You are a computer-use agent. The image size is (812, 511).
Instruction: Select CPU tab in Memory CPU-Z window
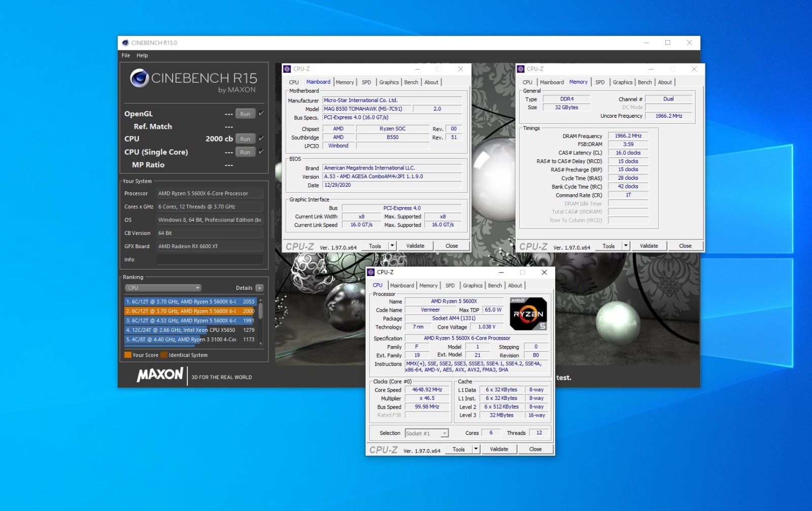[527, 82]
